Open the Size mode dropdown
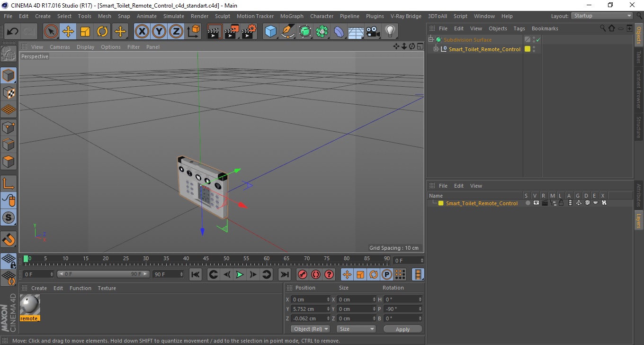 pyautogui.click(x=356, y=329)
